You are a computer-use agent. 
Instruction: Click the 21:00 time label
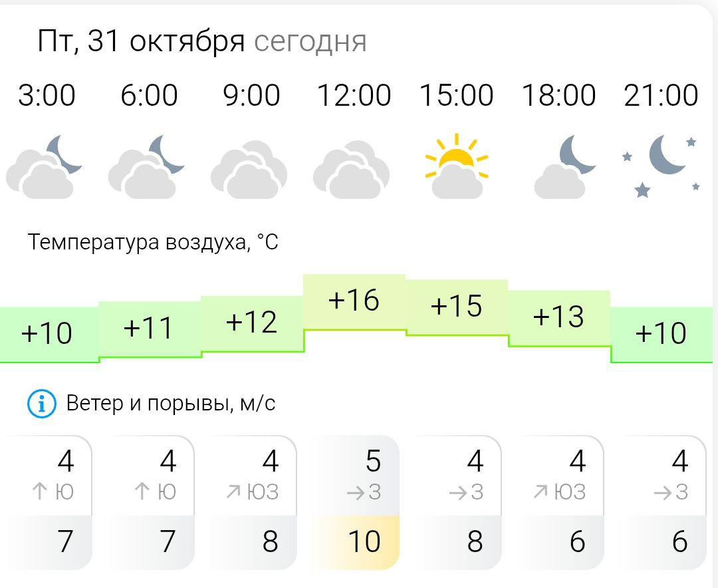tap(661, 96)
